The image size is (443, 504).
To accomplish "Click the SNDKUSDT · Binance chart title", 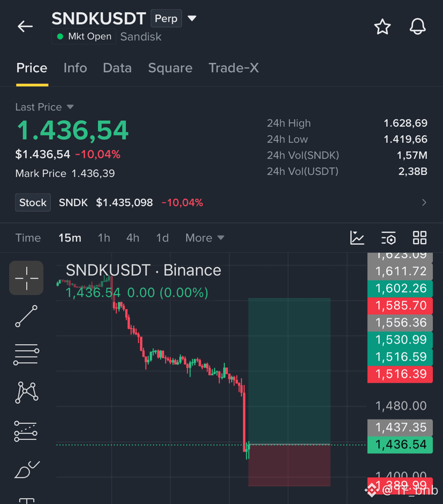I will 143,270.
